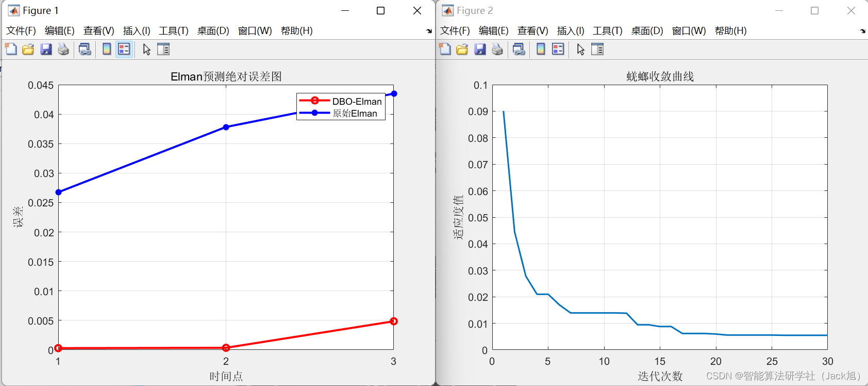The width and height of the screenshot is (868, 386).
Task: Open 桌面(D) menu in Figure 1
Action: [x=213, y=31]
